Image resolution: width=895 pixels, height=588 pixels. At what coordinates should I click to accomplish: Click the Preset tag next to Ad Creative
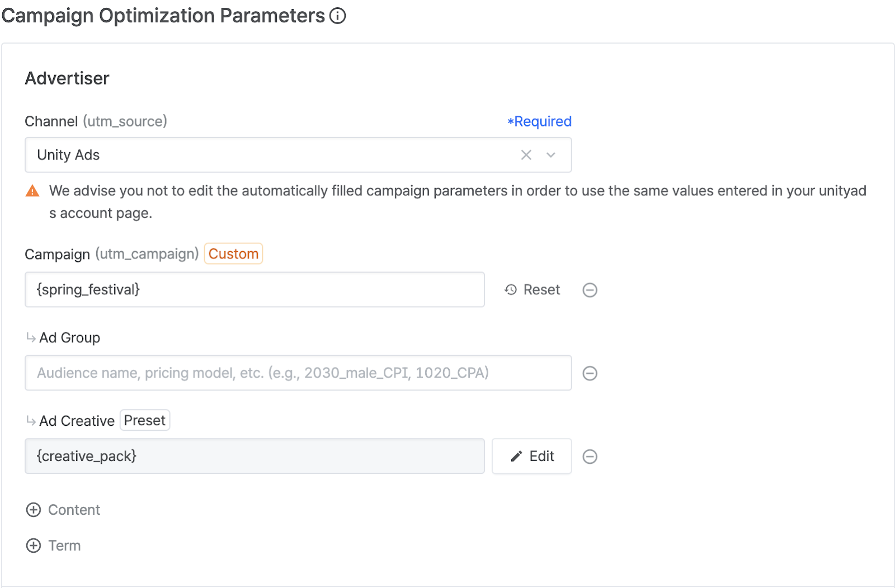pyautogui.click(x=145, y=421)
